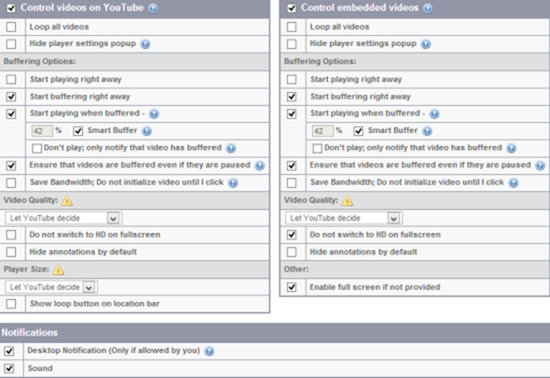Uncheck Start playing when buffered in YouTube panel
550x378 pixels.
[11, 114]
